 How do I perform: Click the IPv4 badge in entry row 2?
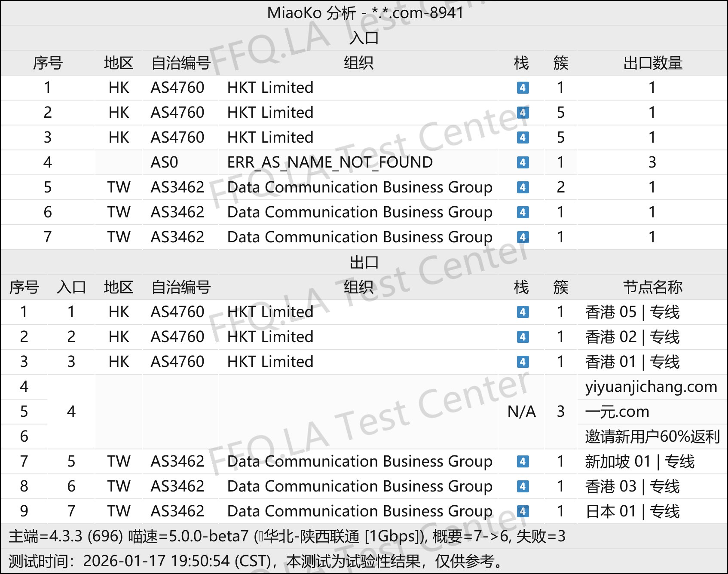(x=523, y=113)
